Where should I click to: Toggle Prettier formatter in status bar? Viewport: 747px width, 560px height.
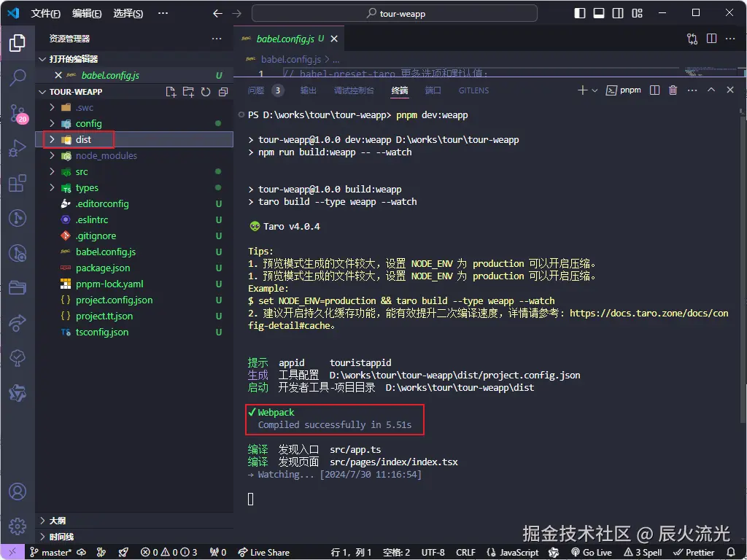(x=694, y=553)
